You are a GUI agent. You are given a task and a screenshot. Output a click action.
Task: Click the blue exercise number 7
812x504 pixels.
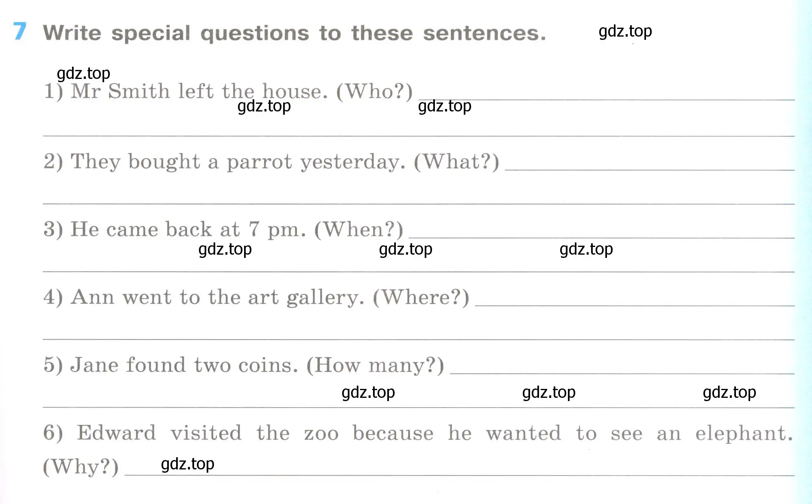(20, 31)
